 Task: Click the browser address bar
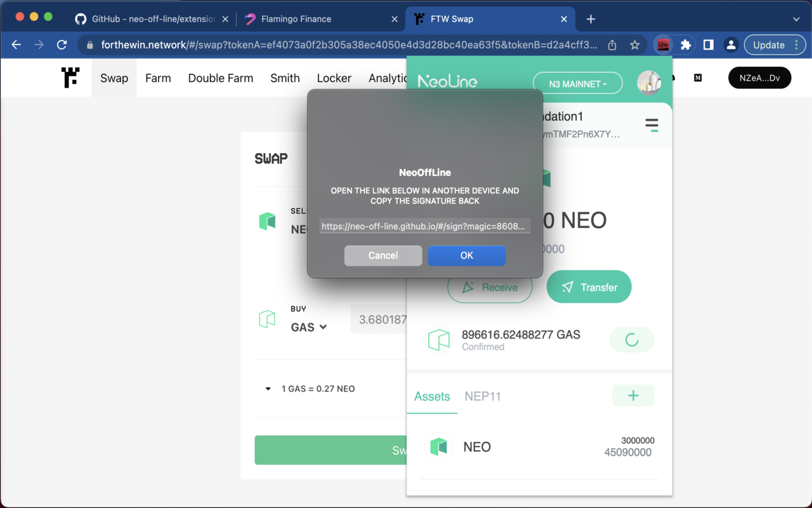349,45
